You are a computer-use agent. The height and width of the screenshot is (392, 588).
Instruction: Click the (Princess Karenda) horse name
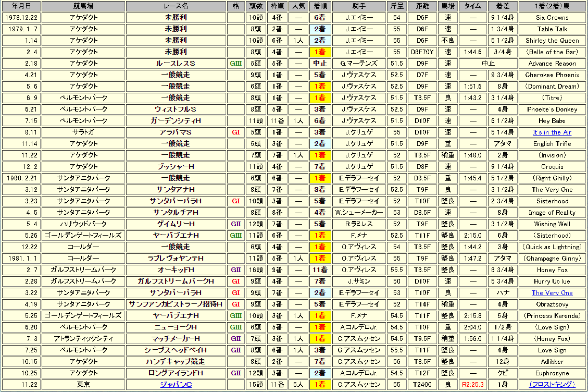coord(552,316)
